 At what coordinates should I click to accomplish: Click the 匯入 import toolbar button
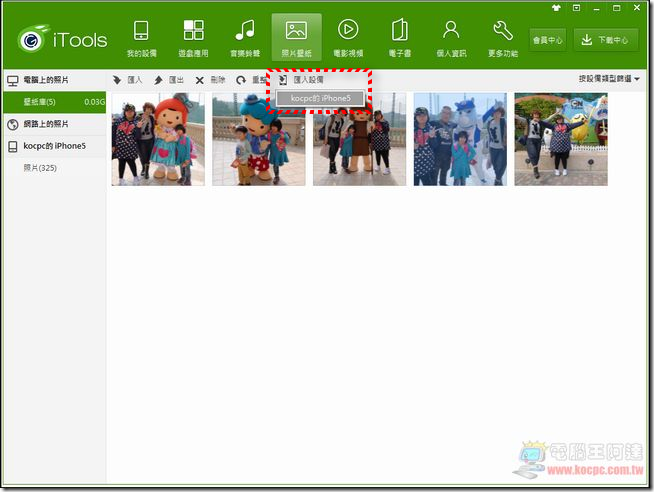tap(128, 80)
